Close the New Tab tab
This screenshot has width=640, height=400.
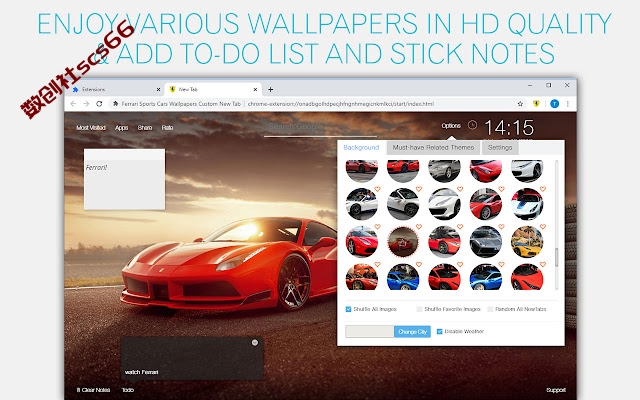tap(256, 89)
